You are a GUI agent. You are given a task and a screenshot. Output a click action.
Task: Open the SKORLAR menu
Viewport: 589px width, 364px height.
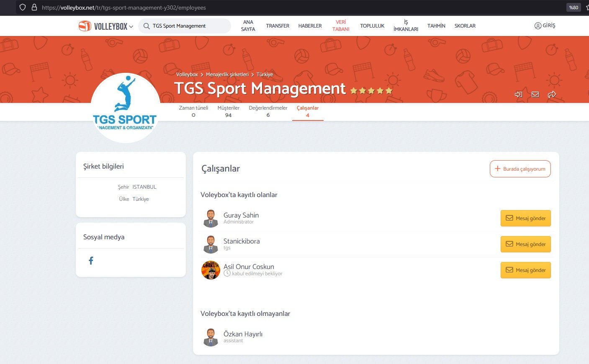(465, 26)
